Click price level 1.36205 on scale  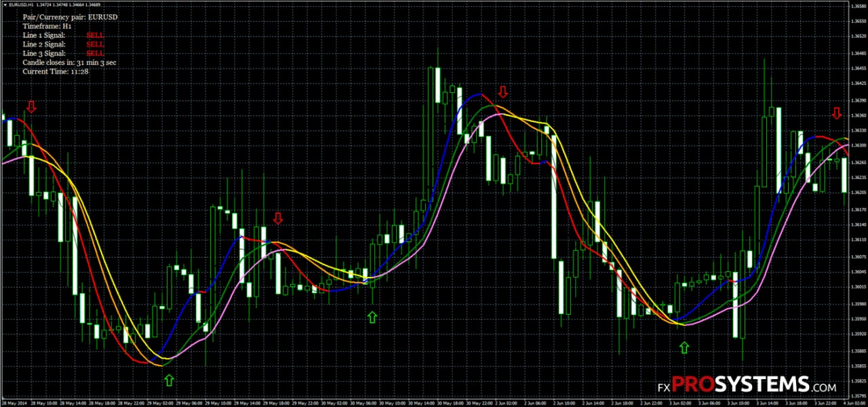tap(858, 193)
